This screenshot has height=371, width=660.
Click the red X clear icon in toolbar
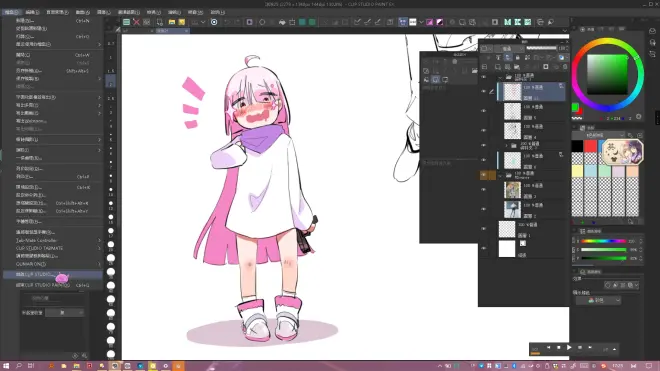point(136,22)
